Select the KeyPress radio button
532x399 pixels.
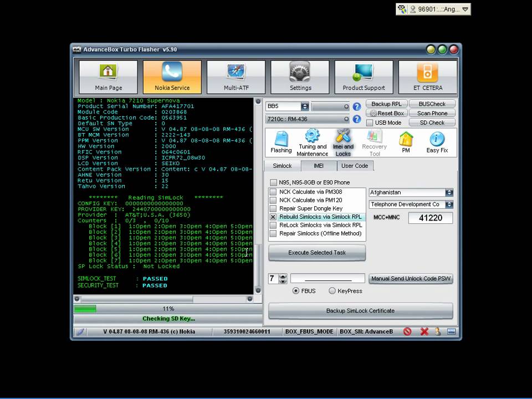(332, 291)
